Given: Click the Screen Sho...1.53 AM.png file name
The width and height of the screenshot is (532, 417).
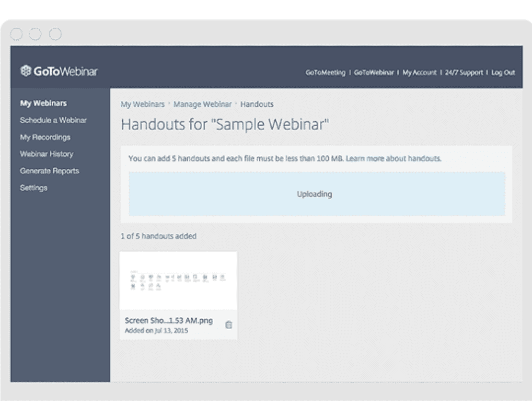Looking at the screenshot, I should [169, 321].
